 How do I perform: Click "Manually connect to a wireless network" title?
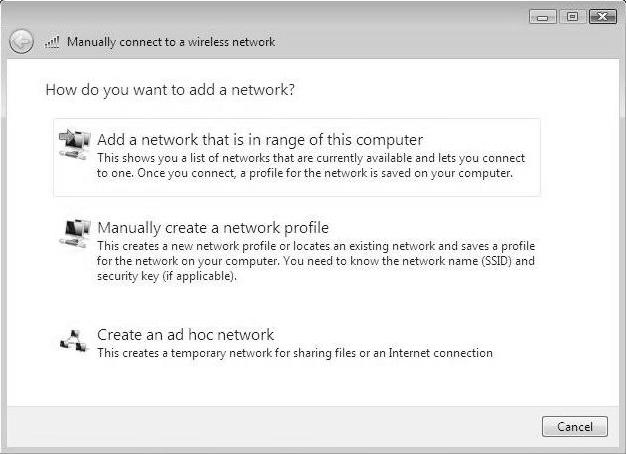[171, 42]
